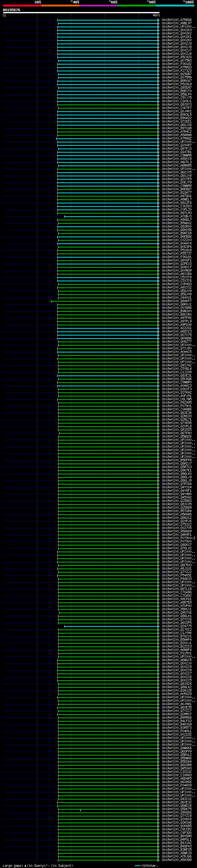Click the UniRef100_Q71EE1 hit name
This screenshot has width=197, height=868.
pyautogui.click(x=176, y=121)
